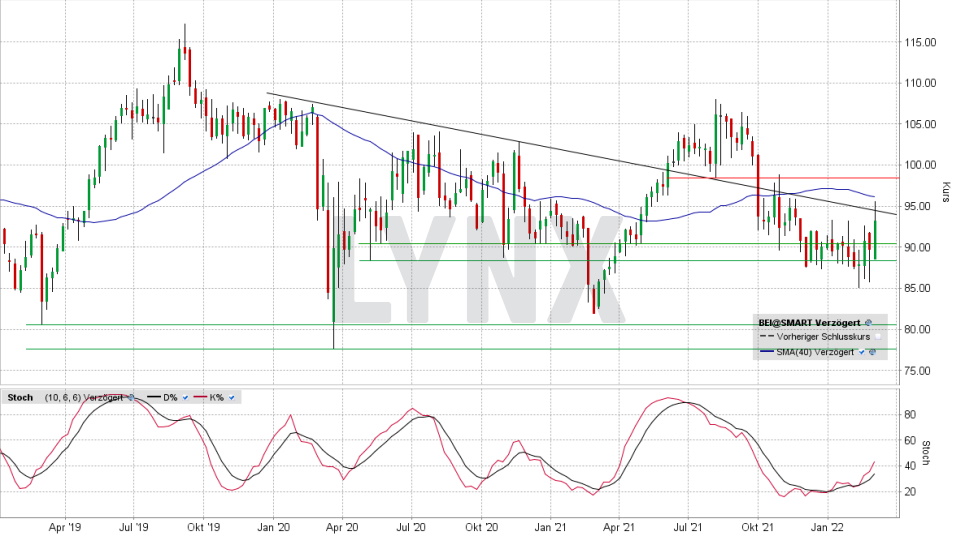Click the black D% legend line swatch

154,397
